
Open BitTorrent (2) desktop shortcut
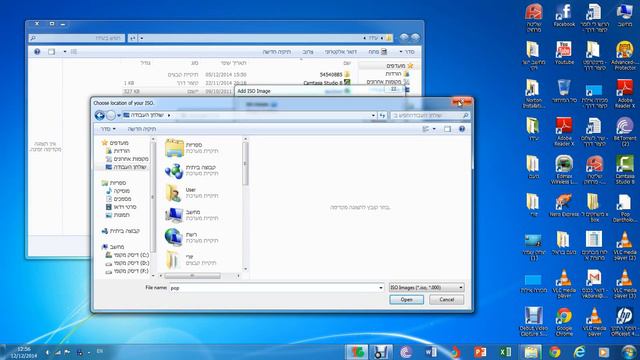click(624, 132)
